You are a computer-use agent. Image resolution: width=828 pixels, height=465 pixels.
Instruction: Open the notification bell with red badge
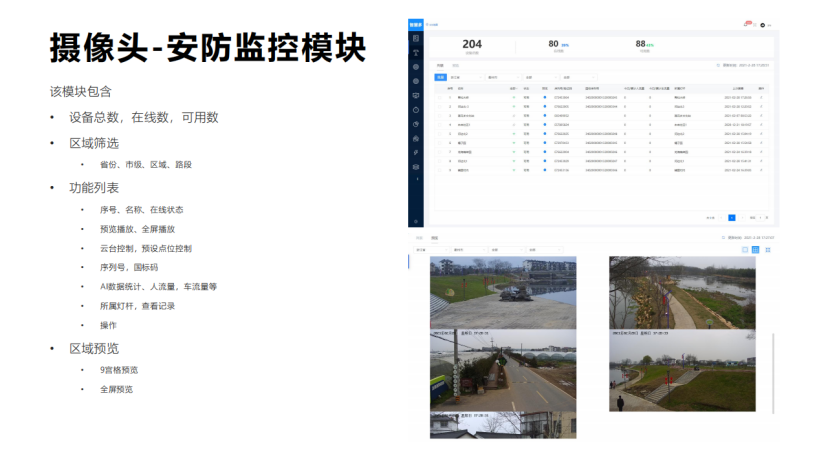(x=747, y=24)
